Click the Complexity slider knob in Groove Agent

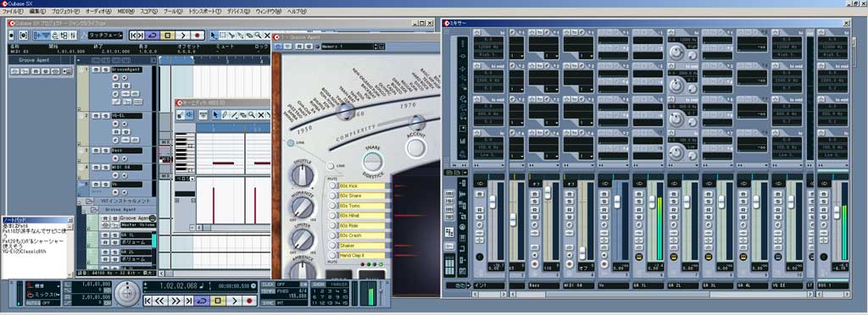coord(417,123)
